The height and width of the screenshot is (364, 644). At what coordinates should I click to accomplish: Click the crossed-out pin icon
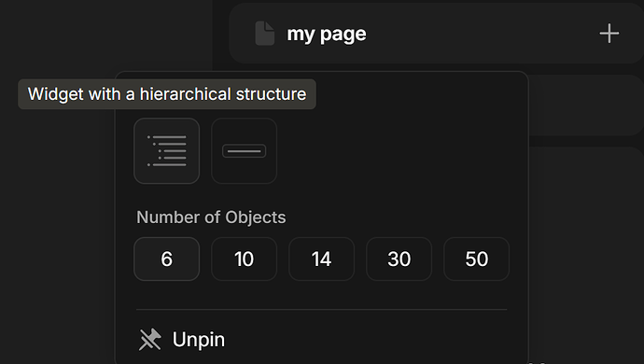(x=150, y=340)
